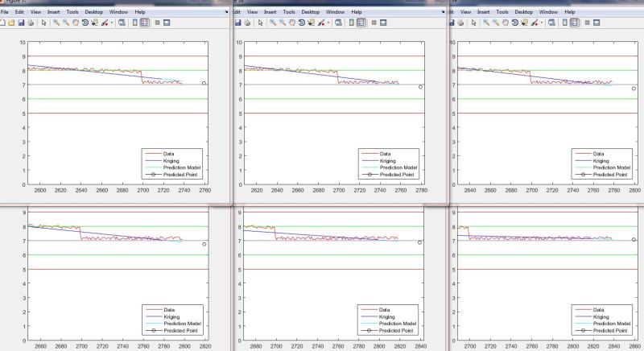
Task: Open Help menu in left figure window
Action: (140, 12)
